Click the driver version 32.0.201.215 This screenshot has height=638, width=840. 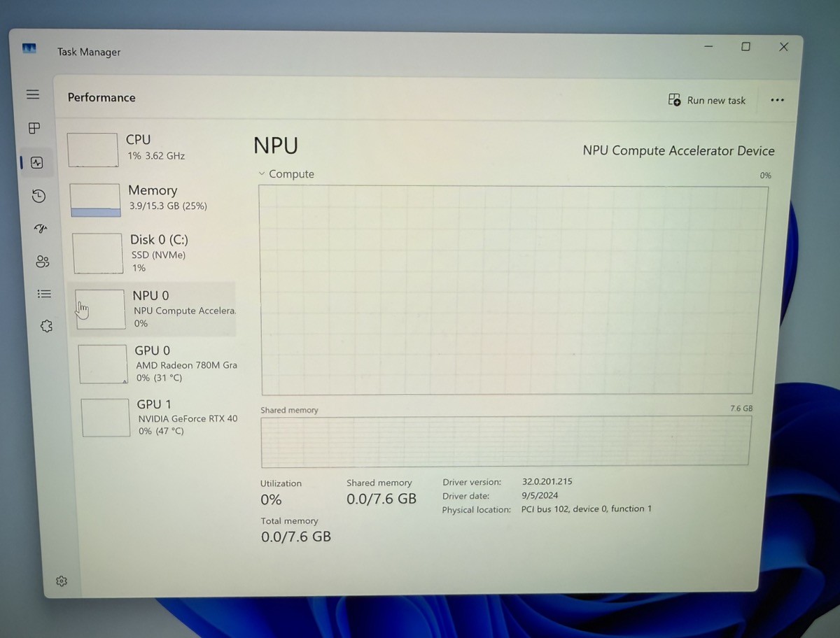(547, 481)
